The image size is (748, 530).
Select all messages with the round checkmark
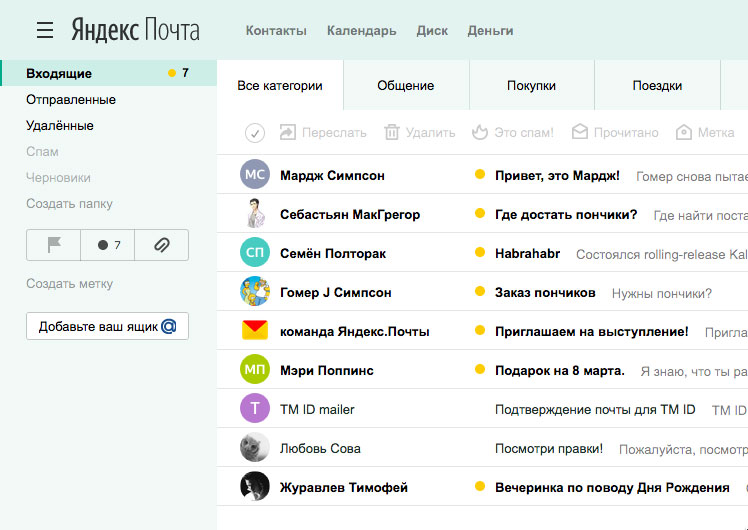pos(255,133)
